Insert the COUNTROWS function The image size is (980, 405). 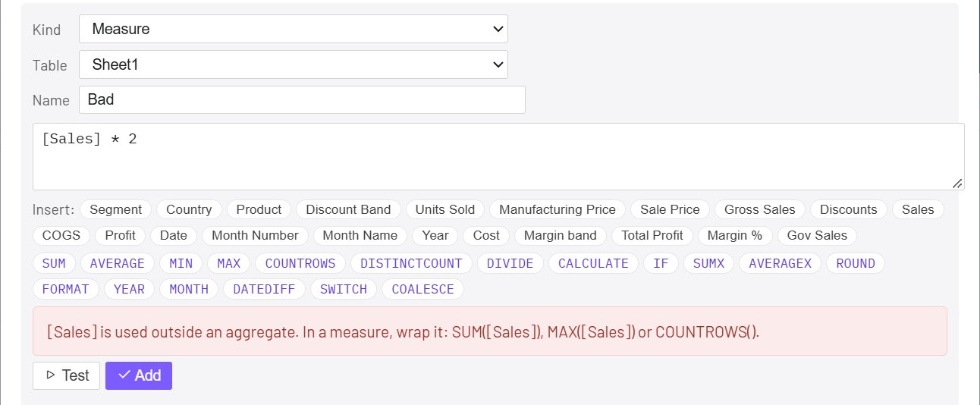pos(300,263)
